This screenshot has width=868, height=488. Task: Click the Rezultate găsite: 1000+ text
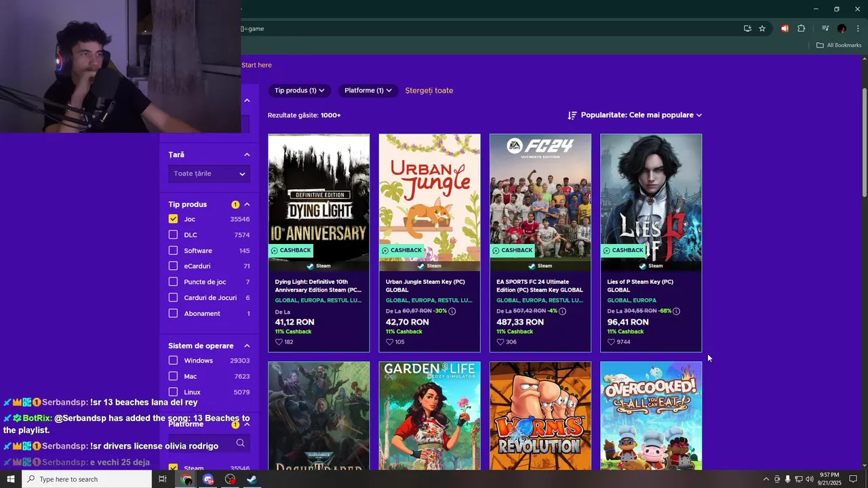tap(304, 115)
